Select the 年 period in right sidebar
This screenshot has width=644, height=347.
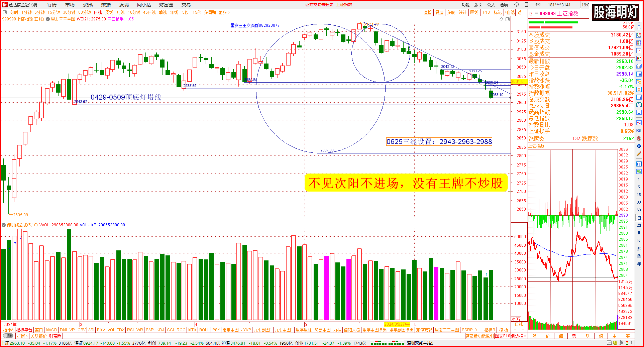[639, 264]
